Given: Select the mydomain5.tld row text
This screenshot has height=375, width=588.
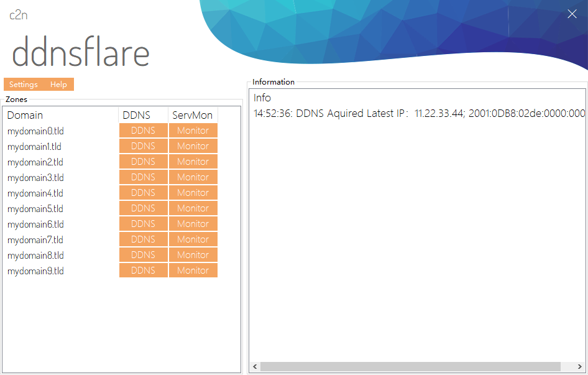Looking at the screenshot, I should [35, 209].
